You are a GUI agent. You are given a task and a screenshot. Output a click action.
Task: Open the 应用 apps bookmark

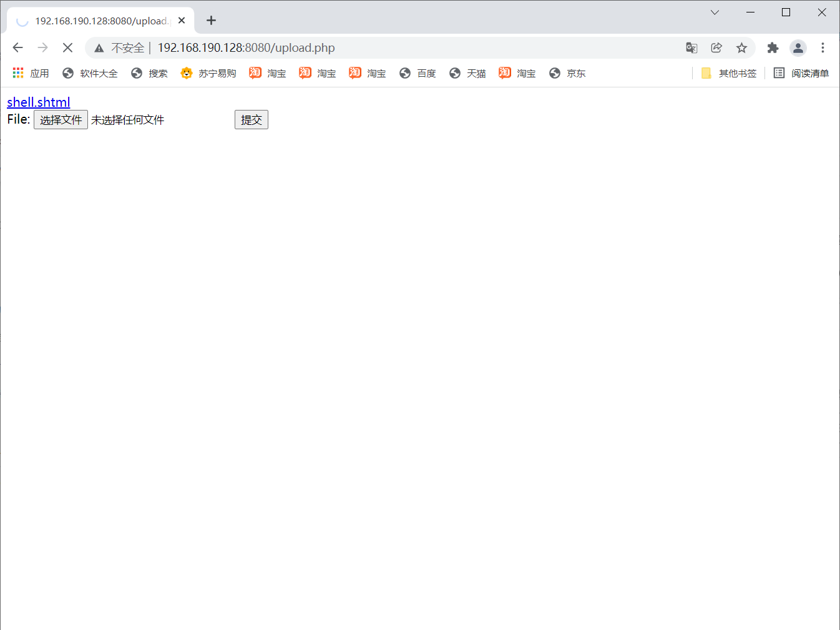(x=31, y=73)
